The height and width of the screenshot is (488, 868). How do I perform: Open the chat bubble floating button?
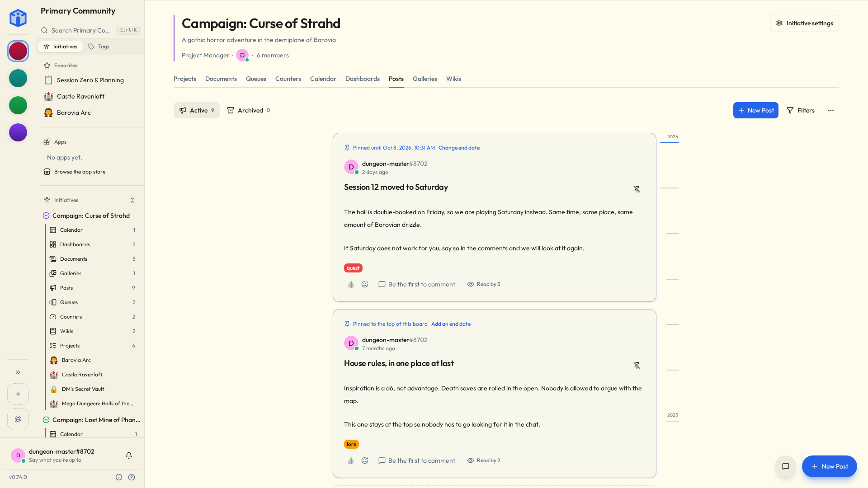pyautogui.click(x=786, y=466)
